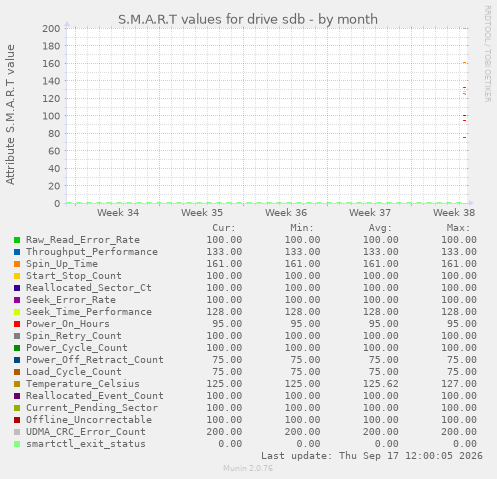Click the smartctl_exit_status label
Screen dimensions: 497x479
[x=86, y=444]
